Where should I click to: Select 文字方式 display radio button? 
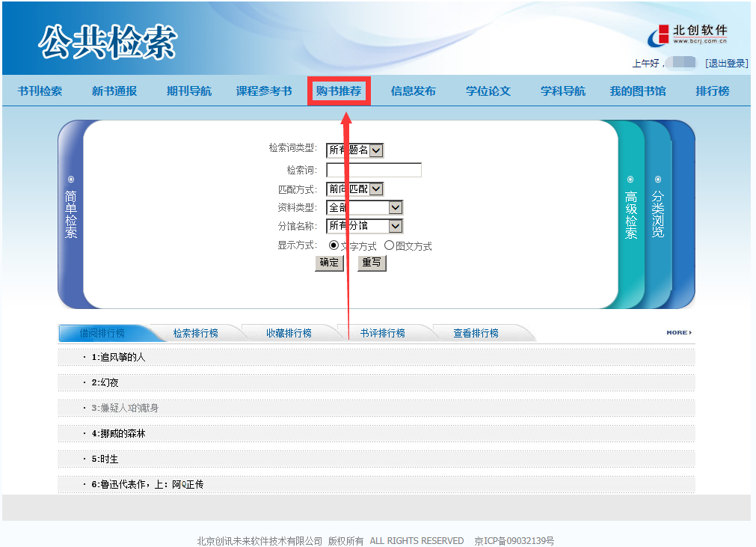pos(334,245)
